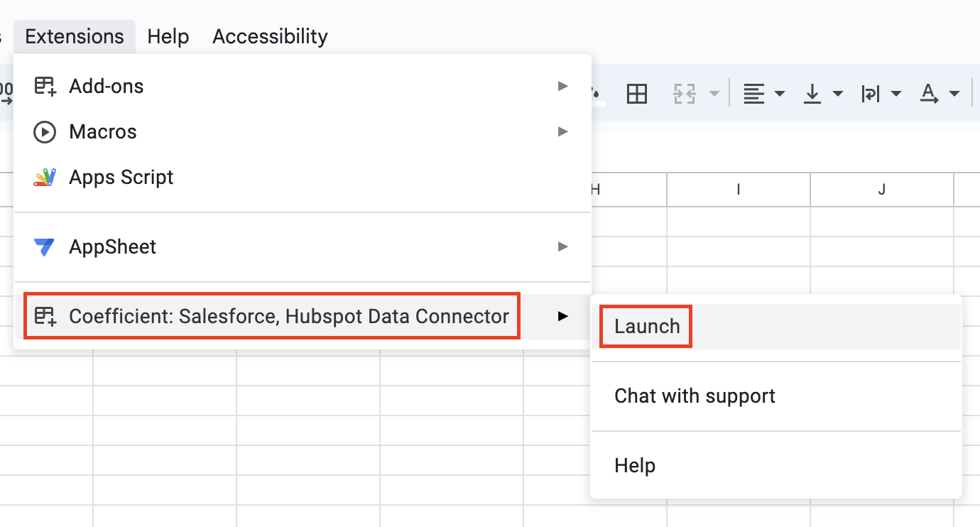980x527 pixels.
Task: Expand the AppSheet submenu arrow
Action: point(563,247)
